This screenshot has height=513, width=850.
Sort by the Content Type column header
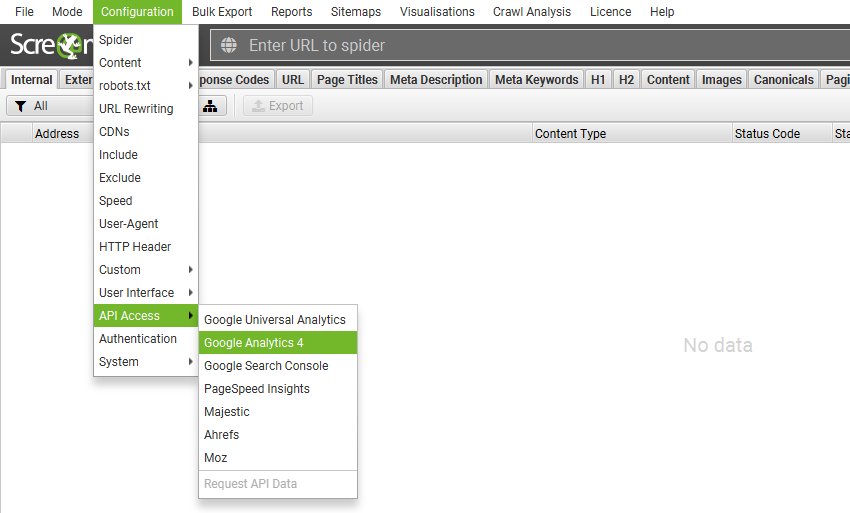[570, 134]
